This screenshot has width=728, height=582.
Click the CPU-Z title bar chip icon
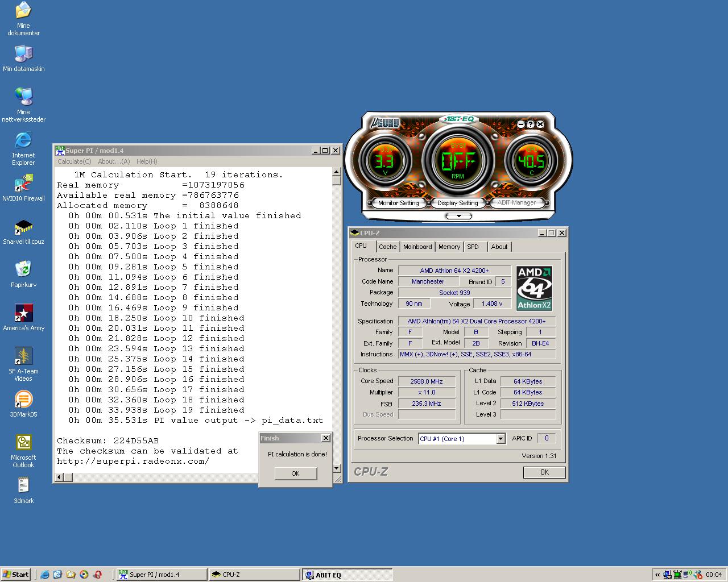coord(355,232)
